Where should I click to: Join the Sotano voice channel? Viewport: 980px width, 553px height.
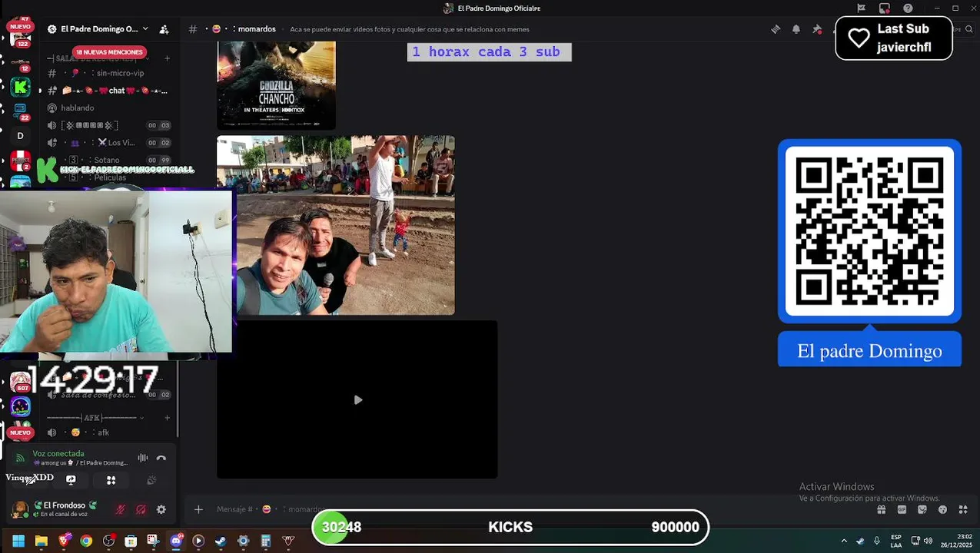click(108, 160)
